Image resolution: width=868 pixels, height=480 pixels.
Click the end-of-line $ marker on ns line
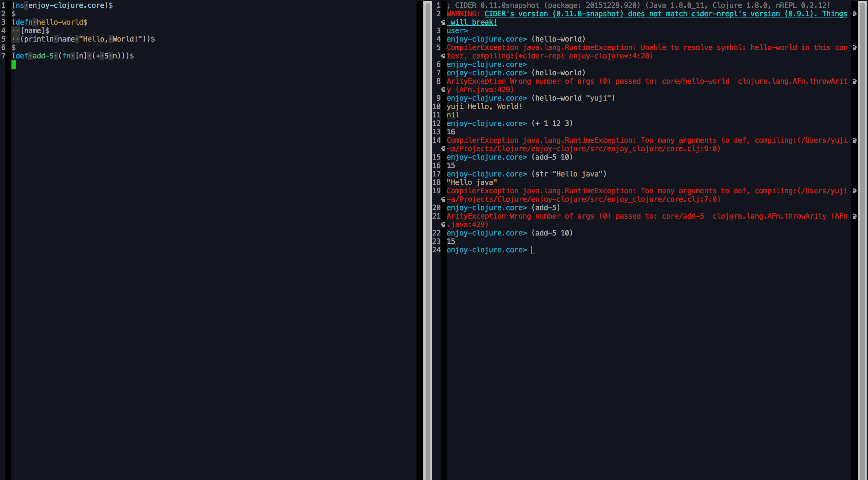click(111, 5)
